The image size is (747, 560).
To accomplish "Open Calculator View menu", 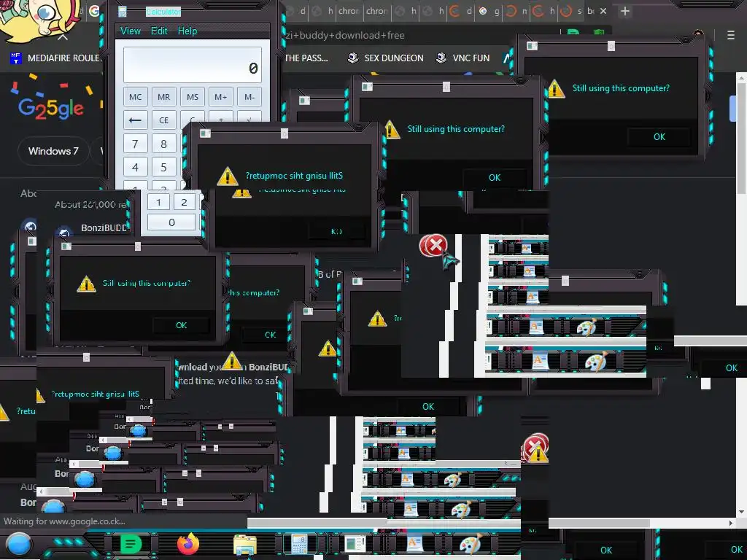I will (130, 31).
